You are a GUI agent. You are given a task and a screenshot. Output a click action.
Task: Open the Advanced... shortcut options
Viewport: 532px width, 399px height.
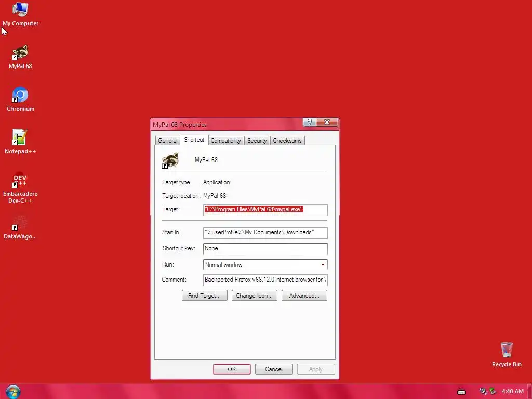[304, 296]
